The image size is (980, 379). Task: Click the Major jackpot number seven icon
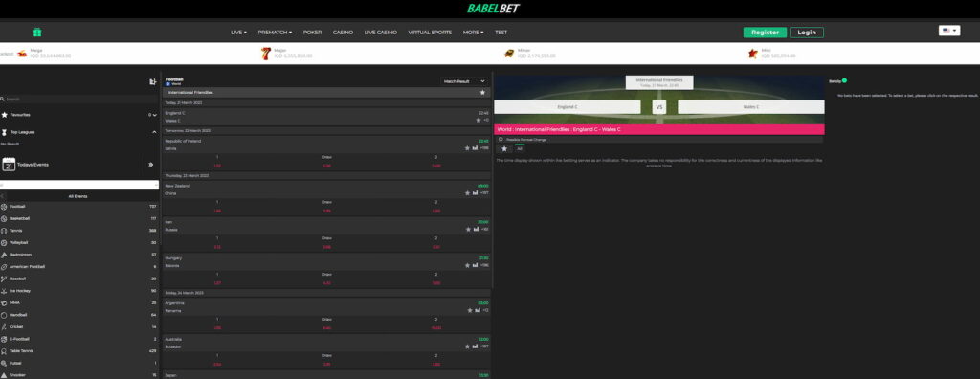point(266,54)
